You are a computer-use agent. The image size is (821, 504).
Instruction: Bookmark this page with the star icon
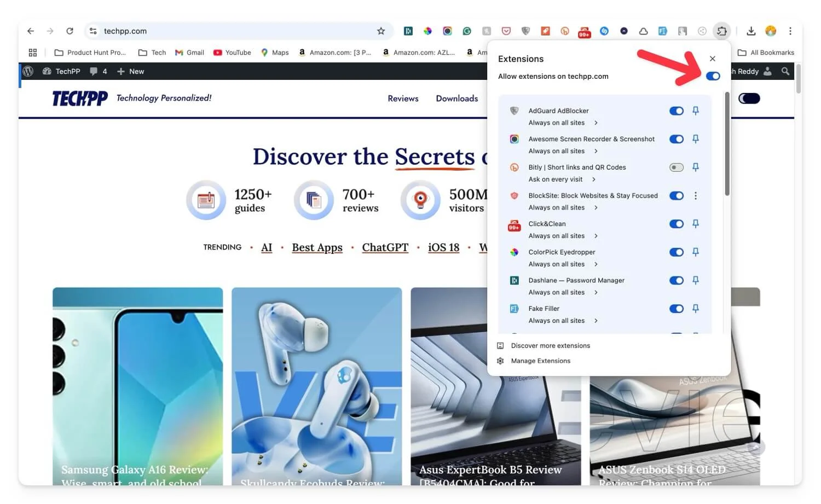pyautogui.click(x=381, y=31)
